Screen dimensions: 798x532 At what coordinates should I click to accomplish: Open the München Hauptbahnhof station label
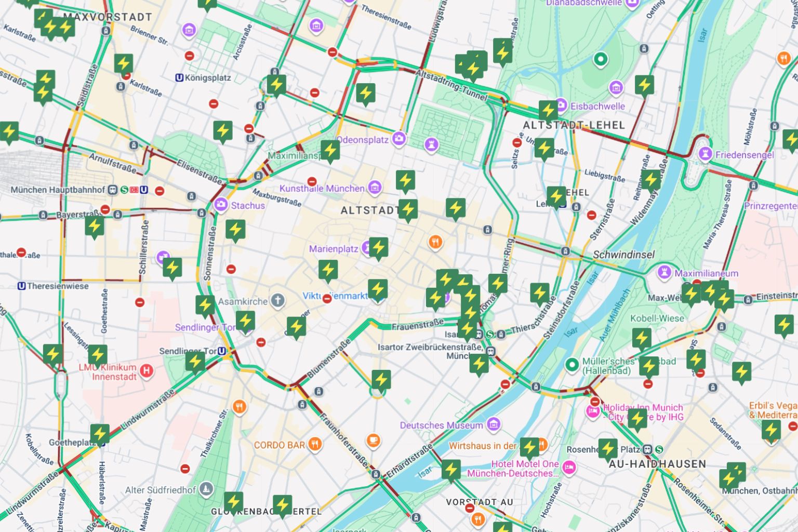pos(58,190)
